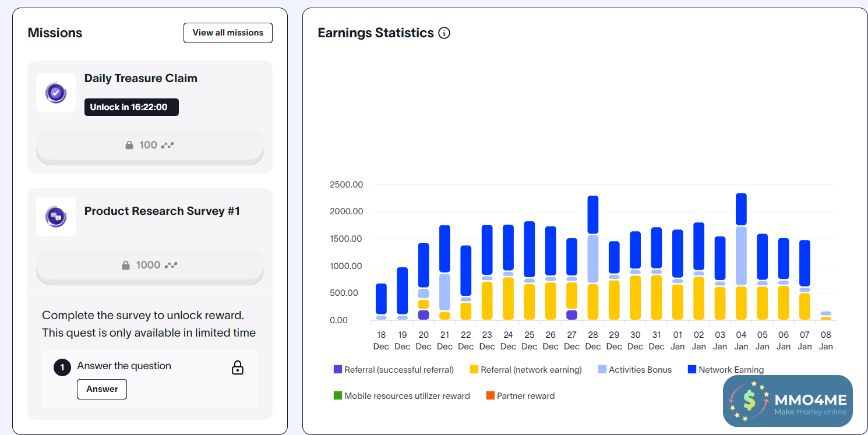Click the 19 Dec blue bar
The image size is (868, 435).
[403, 291]
